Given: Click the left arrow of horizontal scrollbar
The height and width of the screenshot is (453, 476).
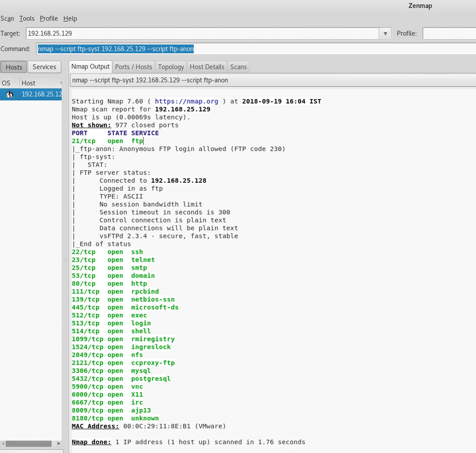Looking at the screenshot, I should 3,444.
